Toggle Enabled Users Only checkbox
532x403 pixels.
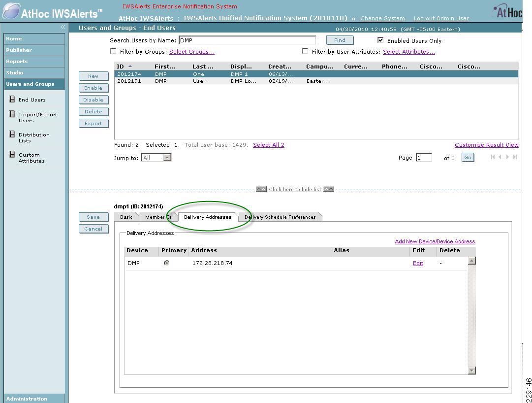[x=380, y=40]
